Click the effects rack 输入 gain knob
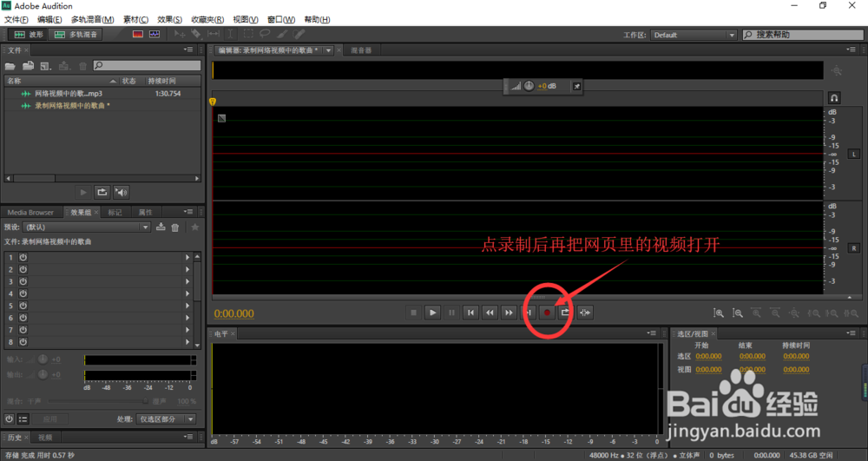Image resolution: width=868 pixels, height=461 pixels. pyautogui.click(x=43, y=359)
